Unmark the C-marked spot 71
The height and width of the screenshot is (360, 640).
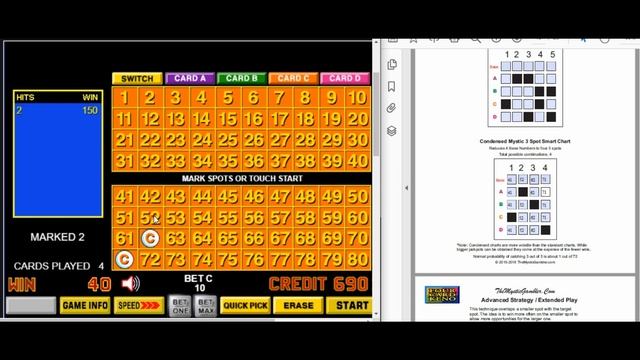124,259
